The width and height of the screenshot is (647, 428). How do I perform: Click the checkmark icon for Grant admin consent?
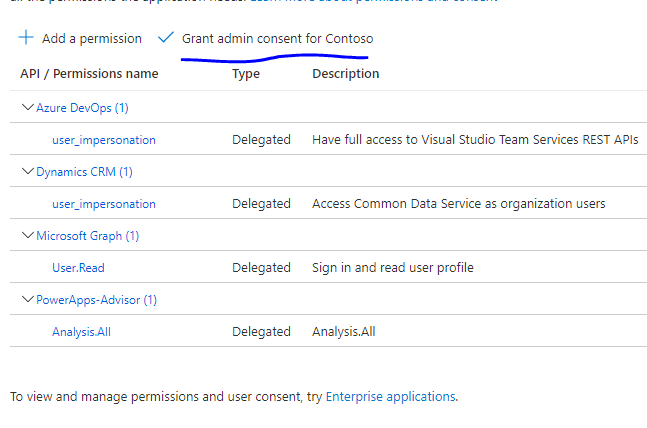(165, 37)
